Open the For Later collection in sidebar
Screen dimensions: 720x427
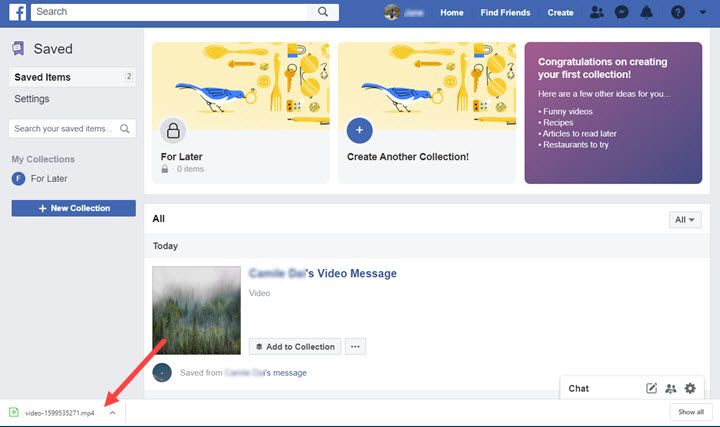[49, 179]
